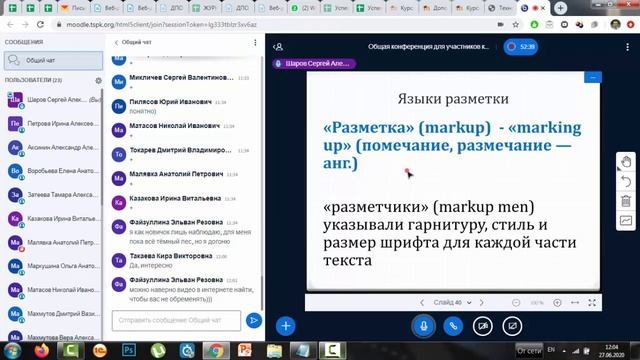Open chat options three-dot menu
Image resolution: width=640 pixels, height=360 pixels.
pyautogui.click(x=255, y=42)
